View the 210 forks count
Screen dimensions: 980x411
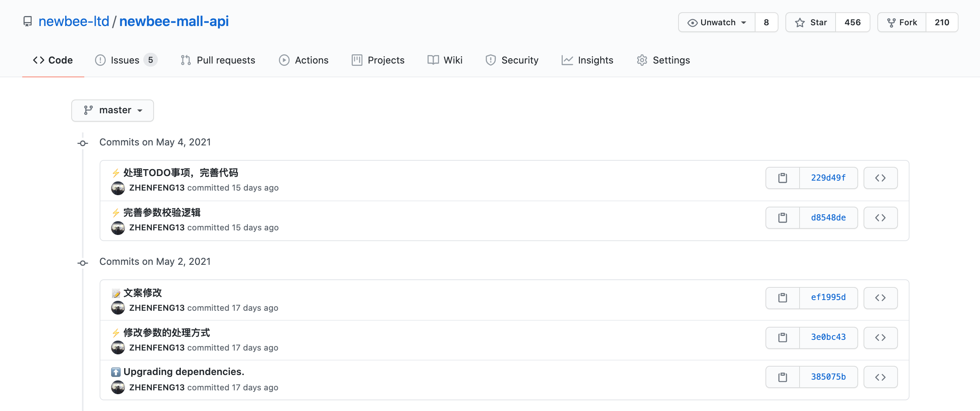click(942, 23)
